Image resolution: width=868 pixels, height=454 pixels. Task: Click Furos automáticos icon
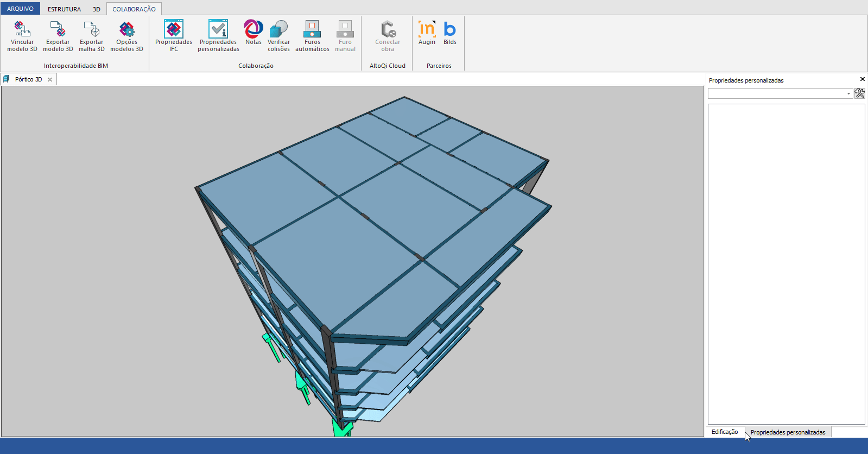pyautogui.click(x=312, y=29)
